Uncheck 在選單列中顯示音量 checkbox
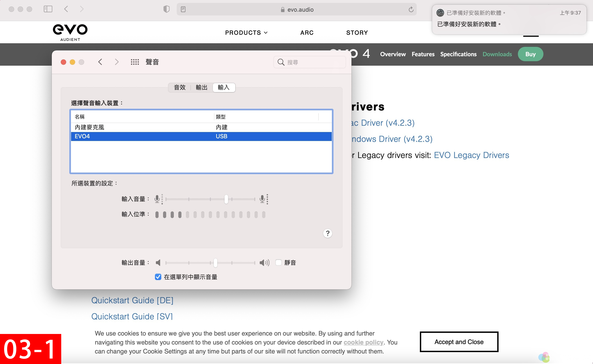Image resolution: width=593 pixels, height=364 pixels. [x=158, y=277]
